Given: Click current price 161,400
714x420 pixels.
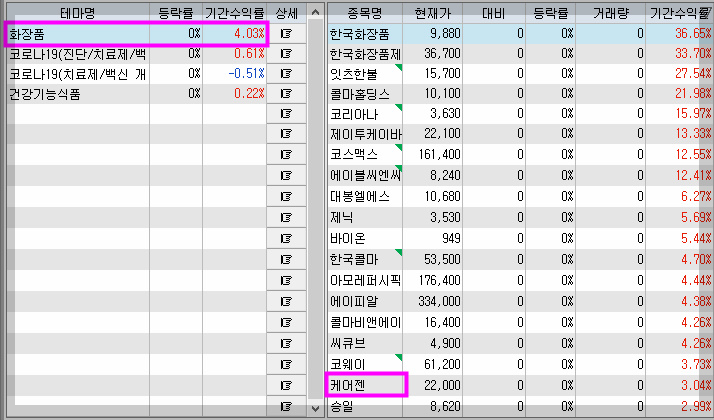Looking at the screenshot, I should click(x=439, y=154).
